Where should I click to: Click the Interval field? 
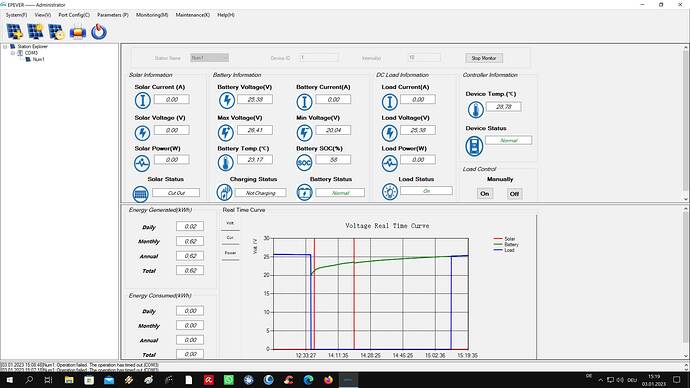coord(424,58)
